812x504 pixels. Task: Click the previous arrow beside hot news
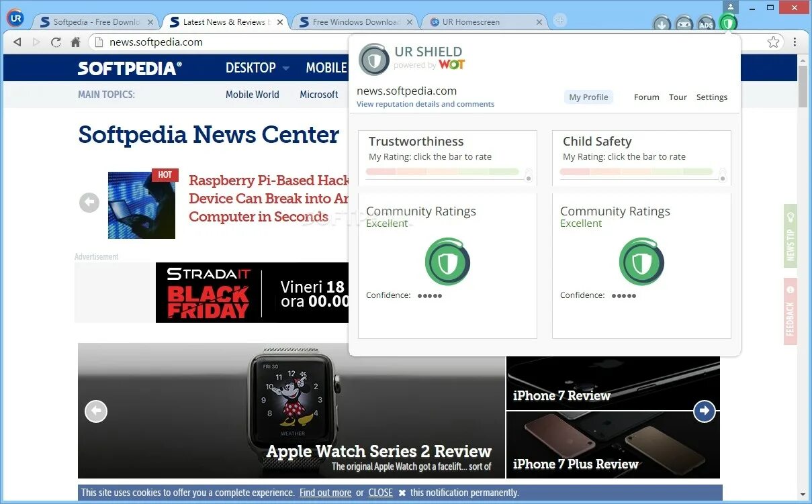[x=89, y=203]
